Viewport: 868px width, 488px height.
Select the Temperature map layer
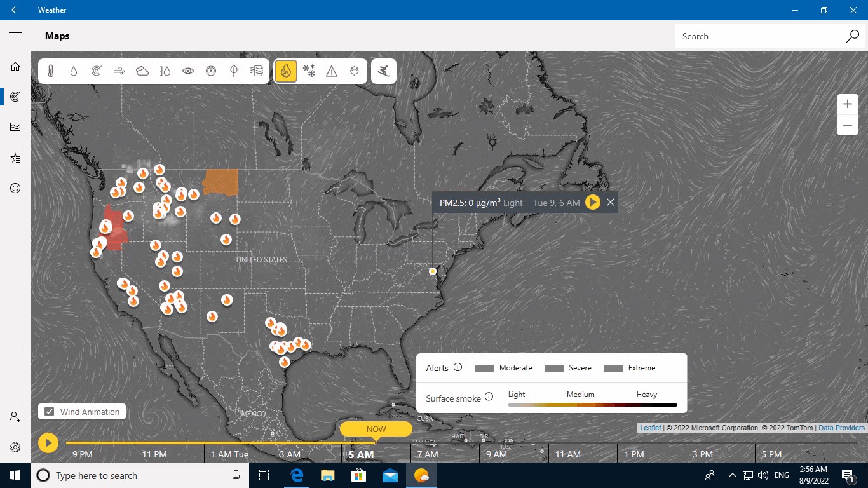point(50,71)
